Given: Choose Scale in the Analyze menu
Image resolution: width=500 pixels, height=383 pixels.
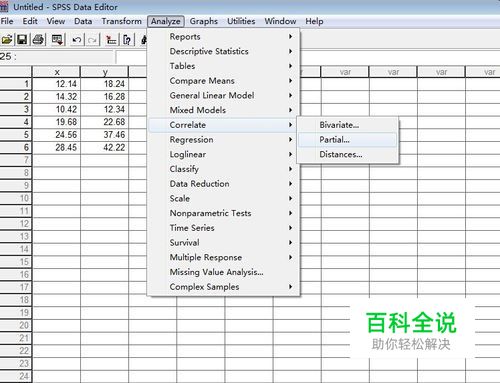Looking at the screenshot, I should tap(224, 198).
